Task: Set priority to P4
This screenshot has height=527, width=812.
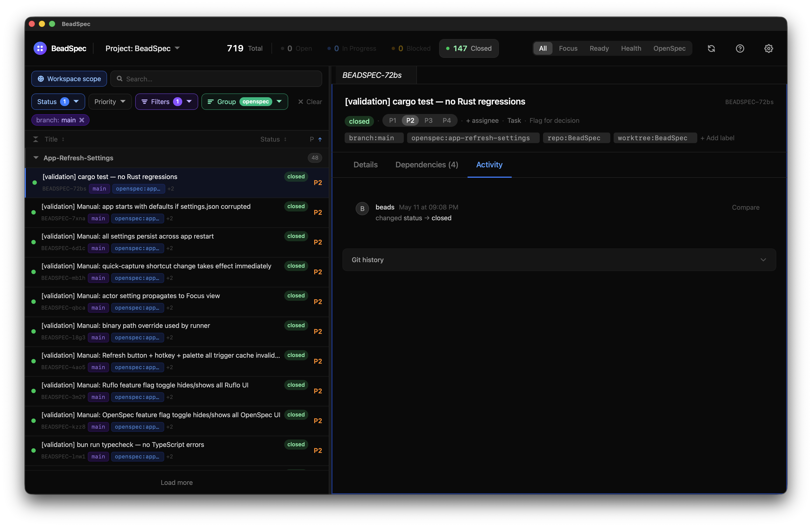Action: (447, 120)
